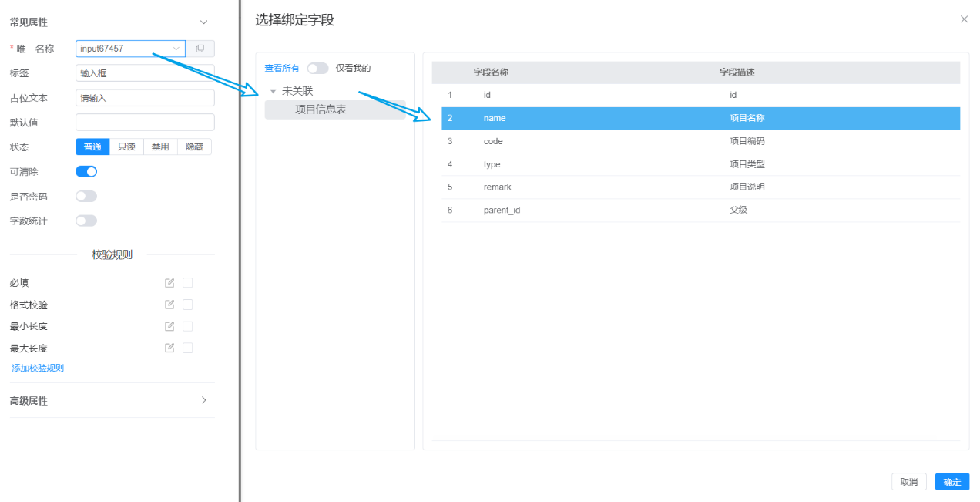Click the edit icon for 最小长度 rule
Screen dimensions: 980x502
point(169,326)
